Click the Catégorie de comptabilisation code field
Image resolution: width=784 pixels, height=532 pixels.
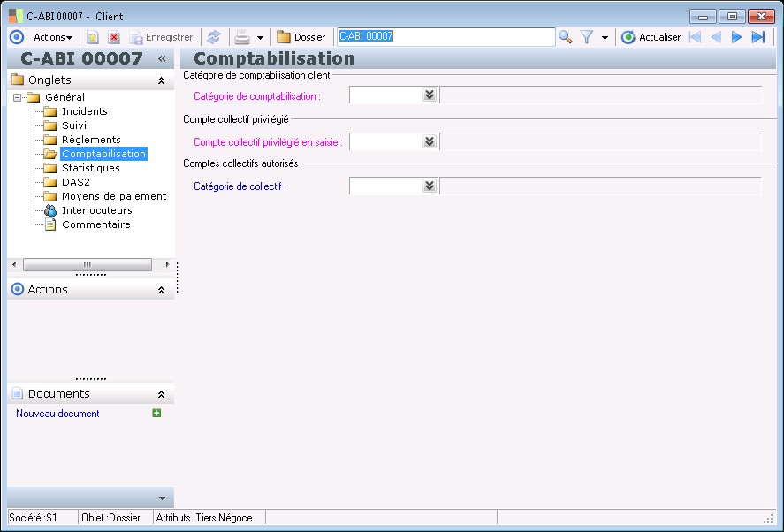click(x=386, y=95)
